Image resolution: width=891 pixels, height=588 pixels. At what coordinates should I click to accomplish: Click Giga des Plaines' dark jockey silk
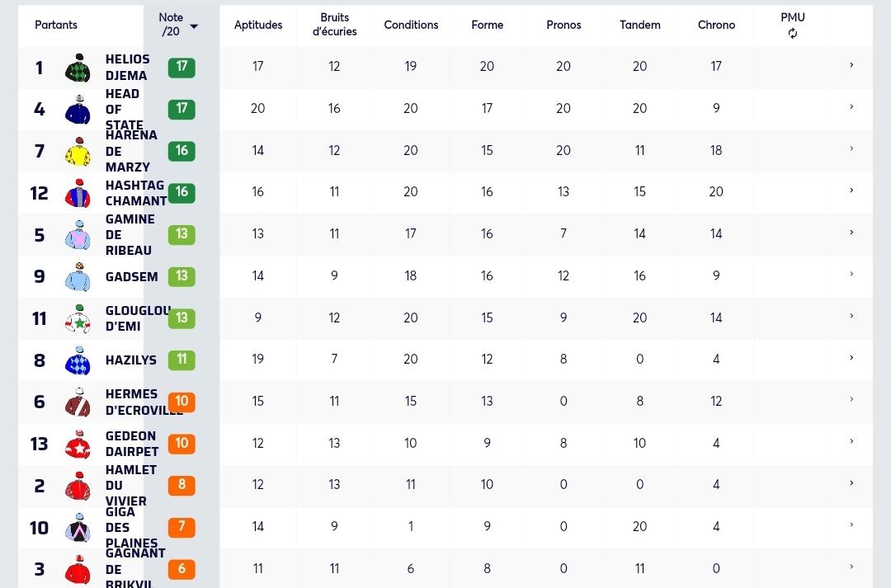tap(78, 528)
